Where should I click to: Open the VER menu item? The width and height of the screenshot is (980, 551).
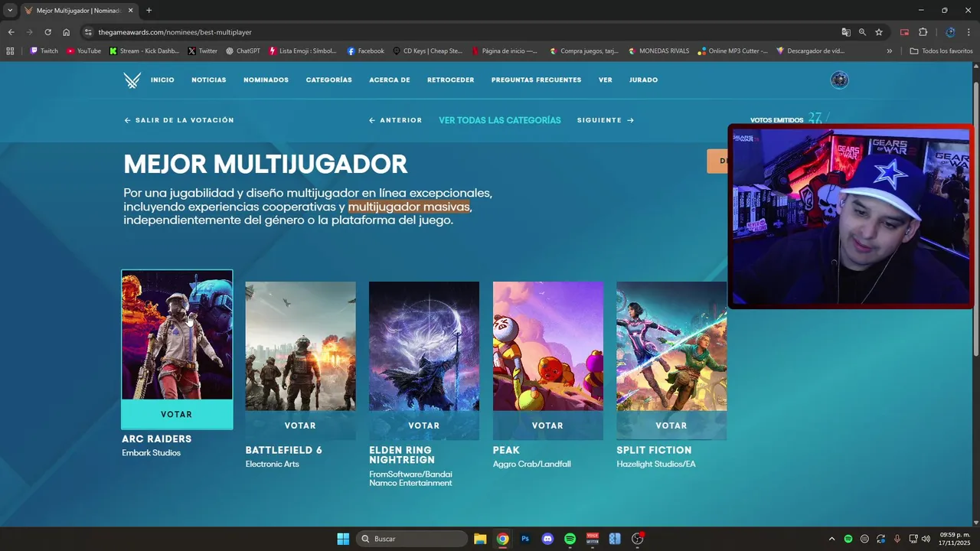click(x=606, y=80)
